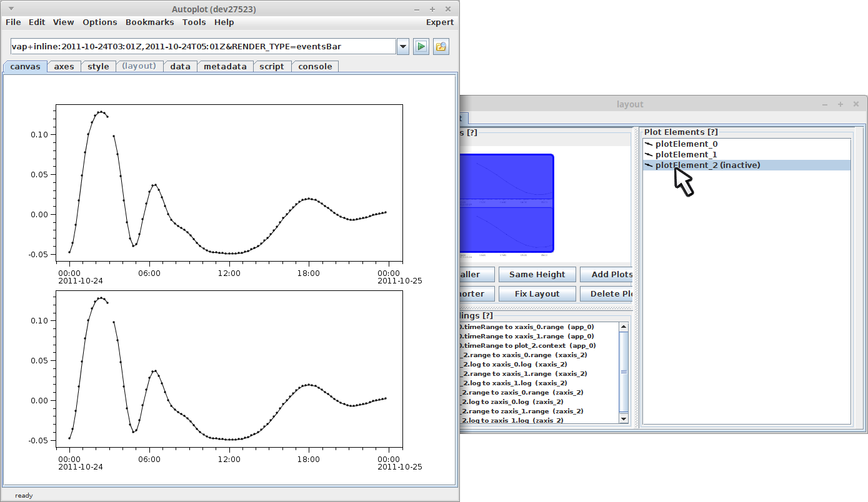
Task: Open the Bookmarks menu
Action: 150,22
